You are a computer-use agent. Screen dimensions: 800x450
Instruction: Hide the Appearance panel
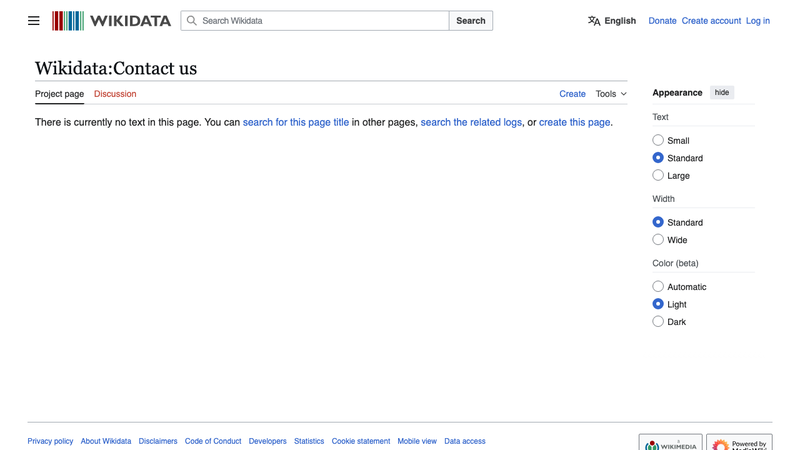pos(721,92)
